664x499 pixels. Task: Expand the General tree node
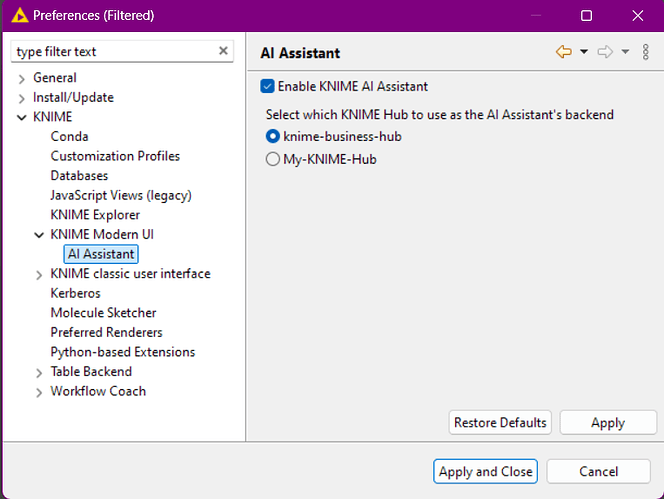click(x=22, y=79)
